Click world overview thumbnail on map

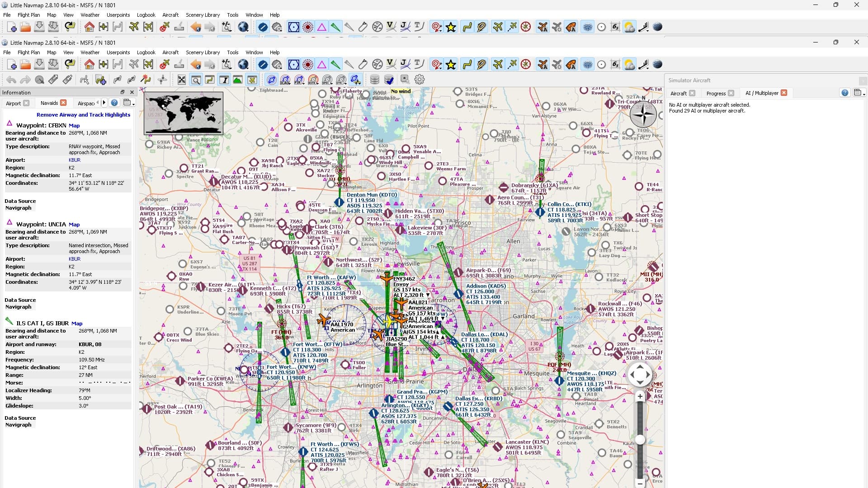(184, 113)
